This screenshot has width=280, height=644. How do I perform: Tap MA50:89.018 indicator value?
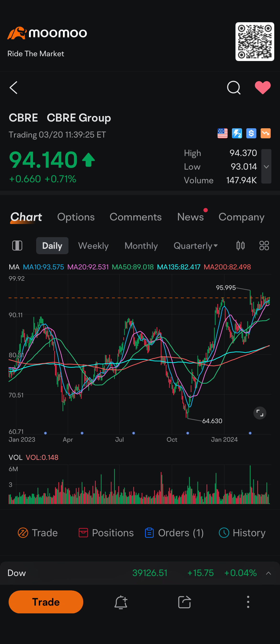[133, 267]
